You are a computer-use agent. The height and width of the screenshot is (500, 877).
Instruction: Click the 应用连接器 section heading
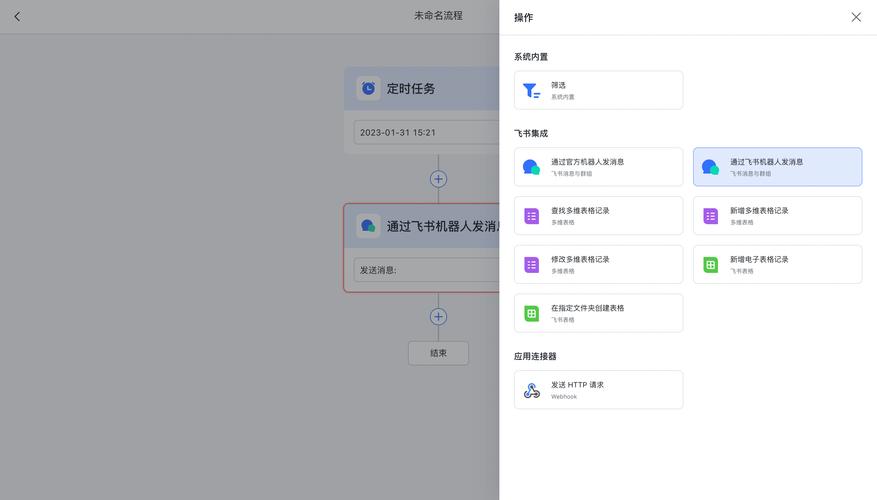(x=535, y=356)
